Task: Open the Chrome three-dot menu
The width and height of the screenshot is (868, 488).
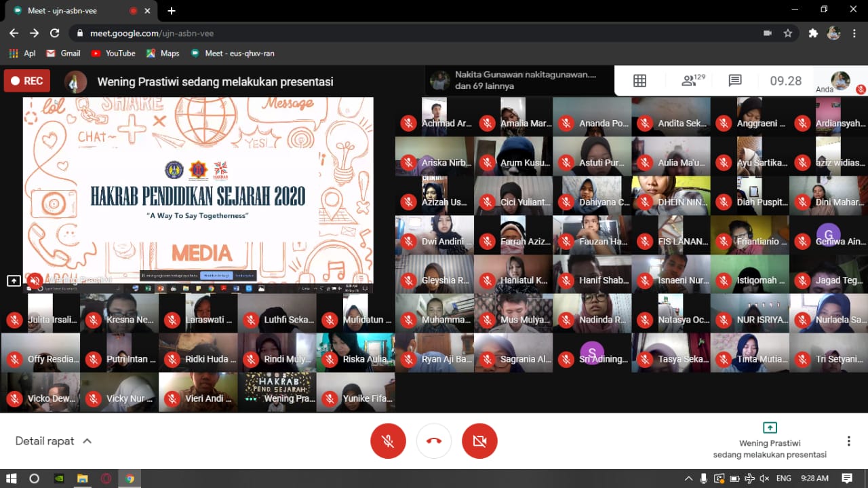Action: (854, 33)
